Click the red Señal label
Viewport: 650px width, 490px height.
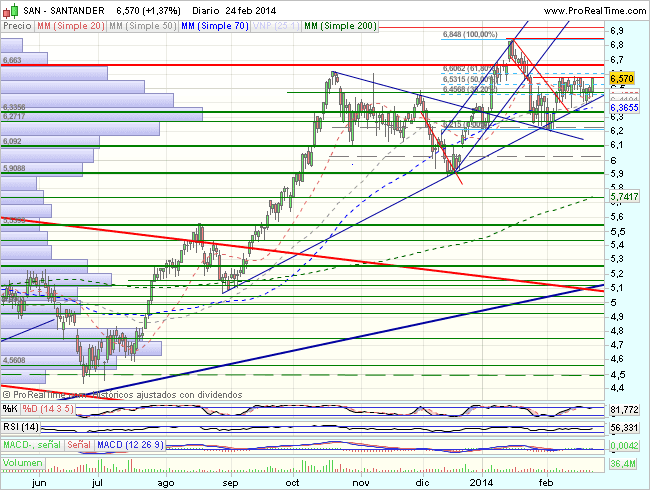coord(79,445)
